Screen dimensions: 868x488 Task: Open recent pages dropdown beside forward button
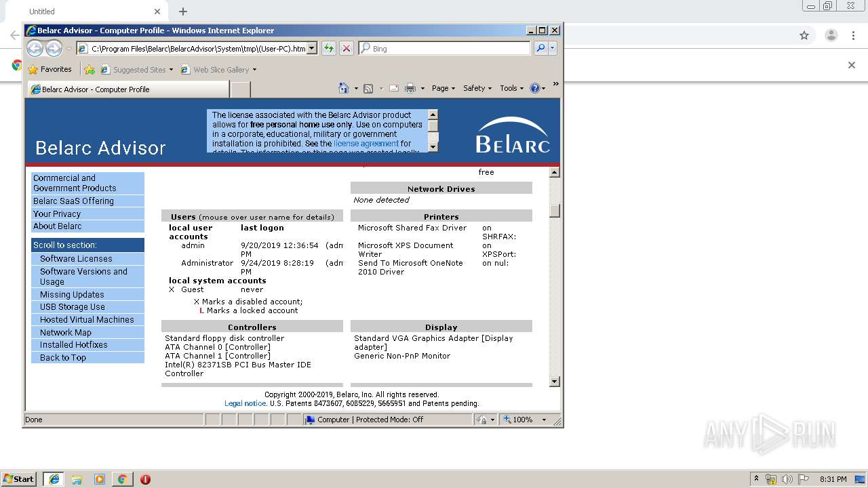point(68,49)
